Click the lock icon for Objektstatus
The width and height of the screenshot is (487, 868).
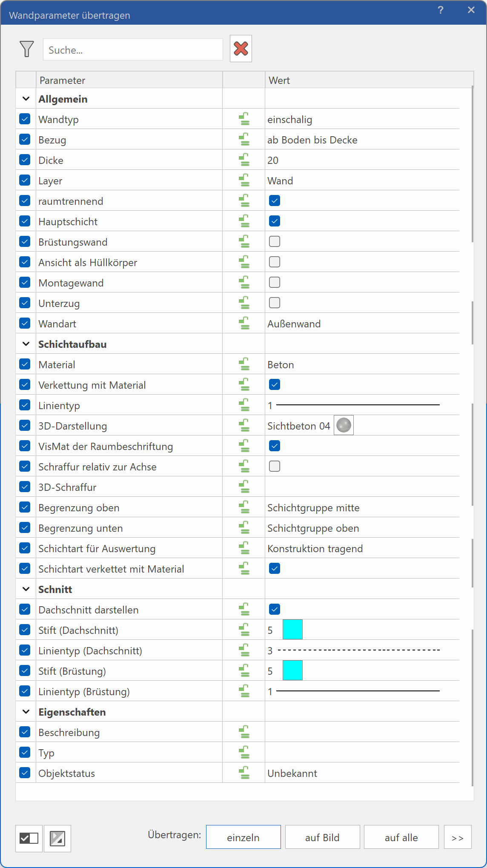click(x=243, y=773)
